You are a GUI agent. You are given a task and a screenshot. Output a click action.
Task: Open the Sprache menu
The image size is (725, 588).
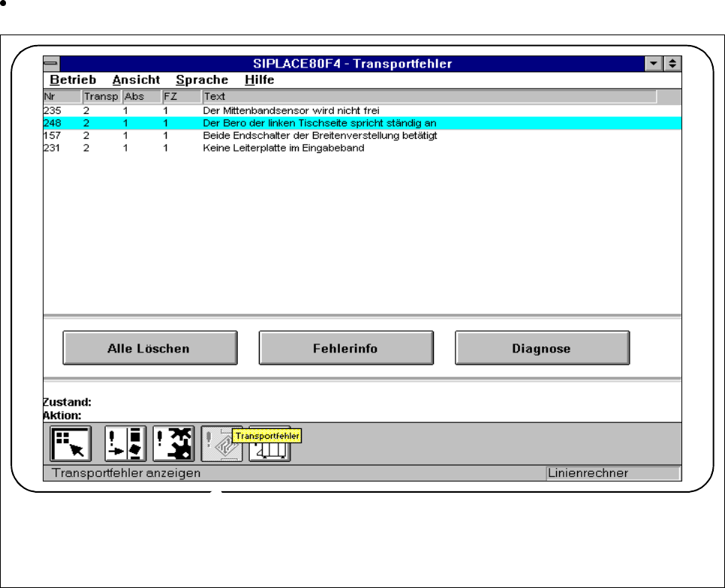point(202,80)
